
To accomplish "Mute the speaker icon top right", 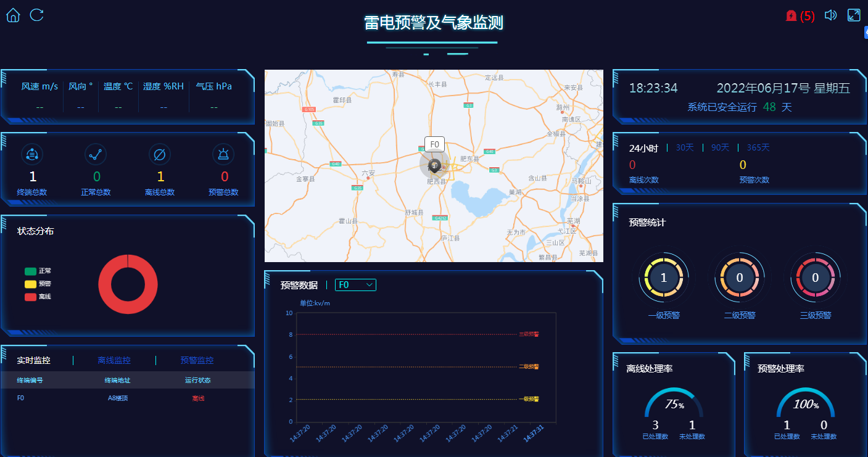I will (830, 15).
